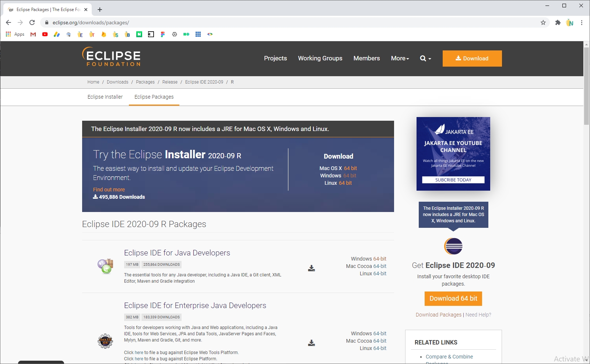
Task: Click the page vertical scrollbar thumb
Action: (x=587, y=86)
